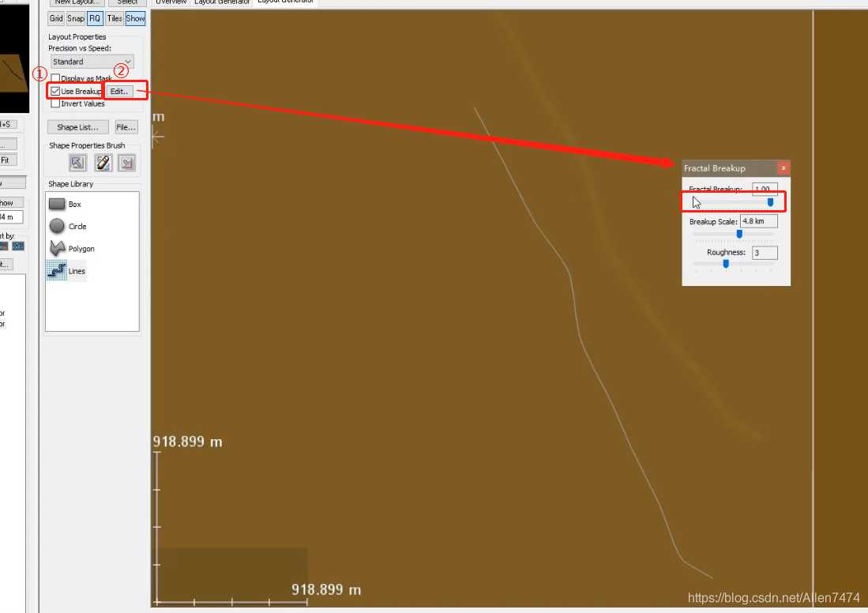
Task: Pick the shape properties selection arrow brush
Action: point(77,163)
